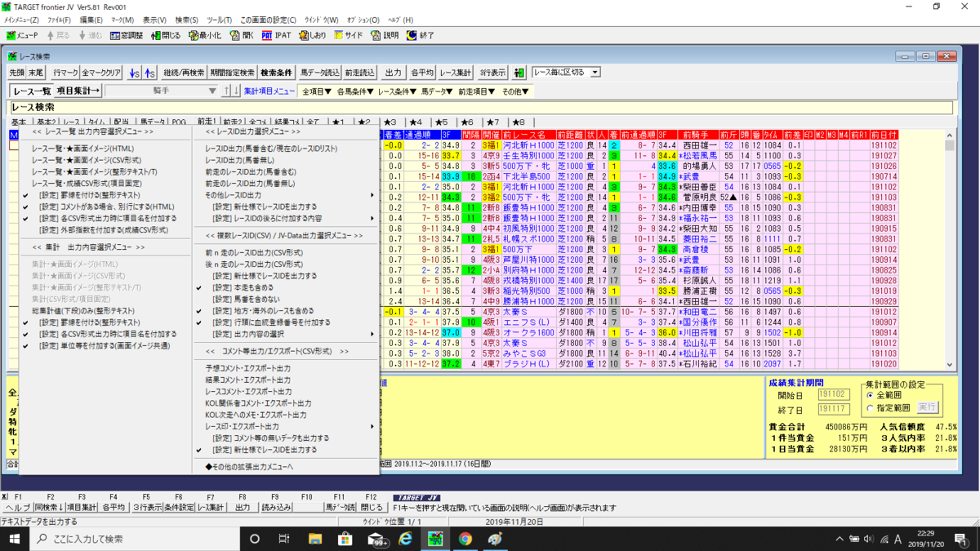Click the 閉じる toolbar icon
Image resolution: width=980 pixels, height=551 pixels.
click(x=164, y=36)
